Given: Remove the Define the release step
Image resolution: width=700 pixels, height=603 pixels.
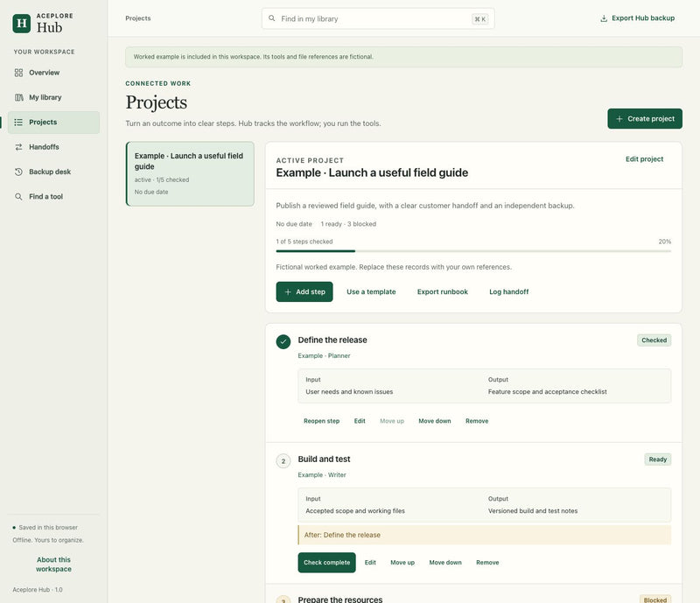Looking at the screenshot, I should pos(477,421).
